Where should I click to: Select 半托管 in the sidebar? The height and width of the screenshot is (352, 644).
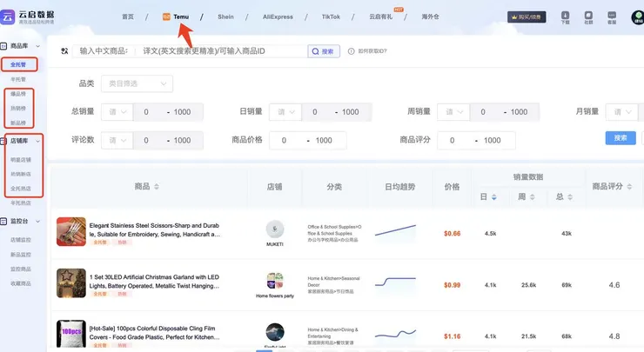(18, 79)
